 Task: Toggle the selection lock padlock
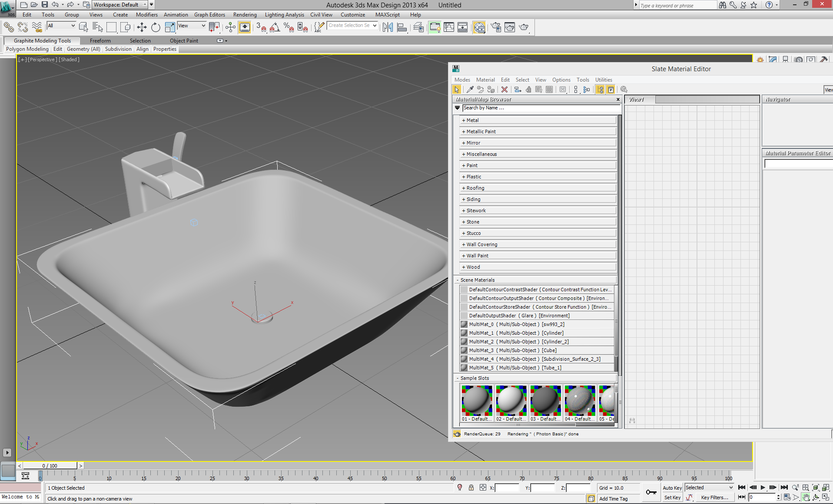tap(471, 488)
